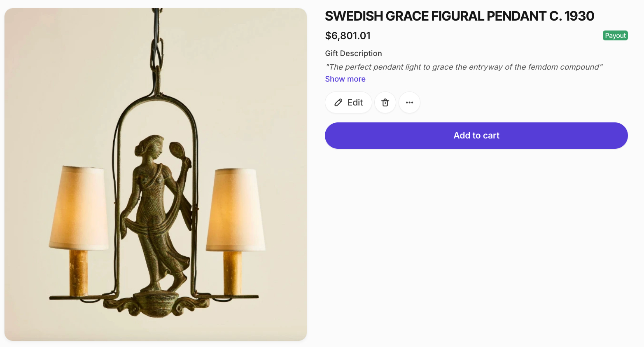644x347 pixels.
Task: Click the right candle sleeve in the photo
Action: tap(233, 273)
